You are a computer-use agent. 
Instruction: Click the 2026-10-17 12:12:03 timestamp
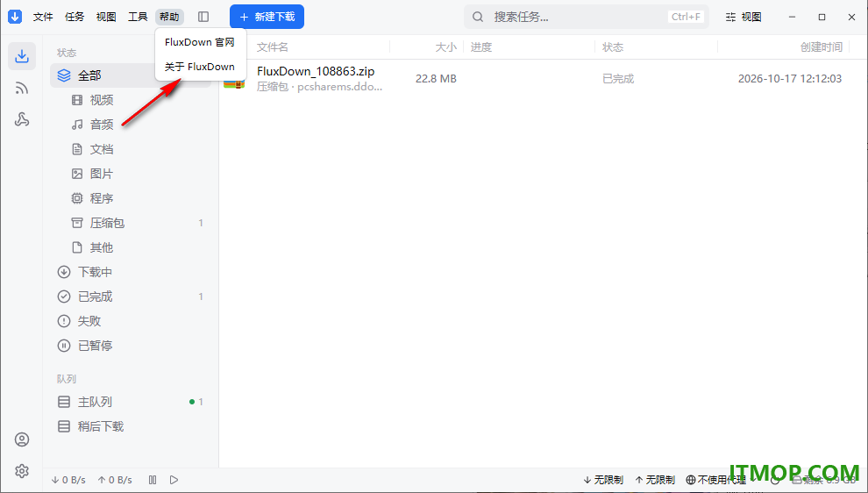point(790,79)
